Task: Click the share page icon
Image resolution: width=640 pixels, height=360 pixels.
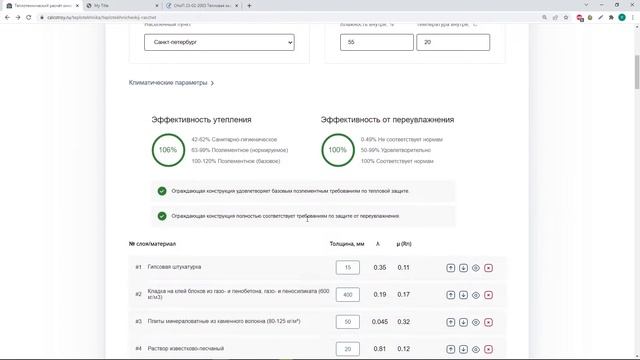Action: [555, 18]
